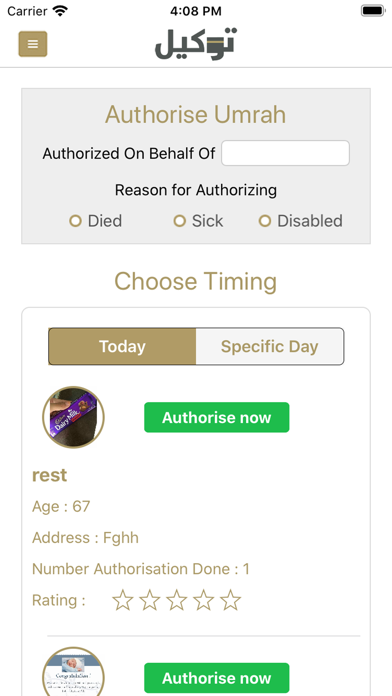The width and height of the screenshot is (392, 696).
Task: Select the Disabled reason option
Action: click(301, 221)
